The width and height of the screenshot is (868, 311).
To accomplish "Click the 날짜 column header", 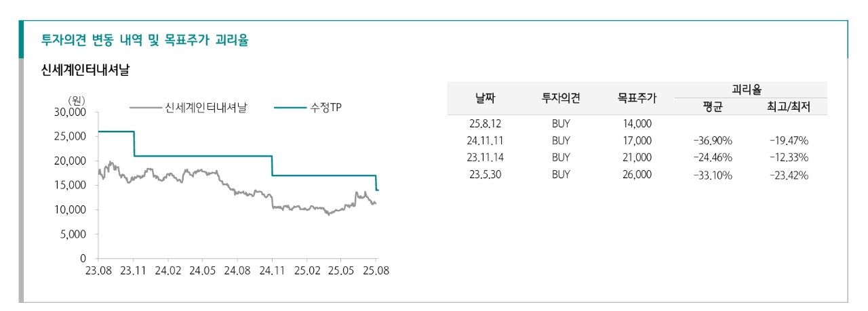I will pyautogui.click(x=485, y=98).
